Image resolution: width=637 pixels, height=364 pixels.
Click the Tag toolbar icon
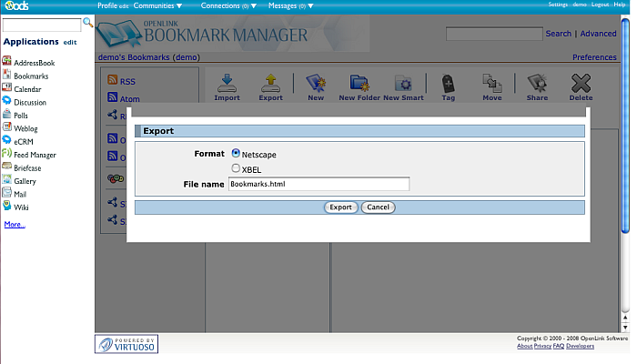(x=448, y=83)
